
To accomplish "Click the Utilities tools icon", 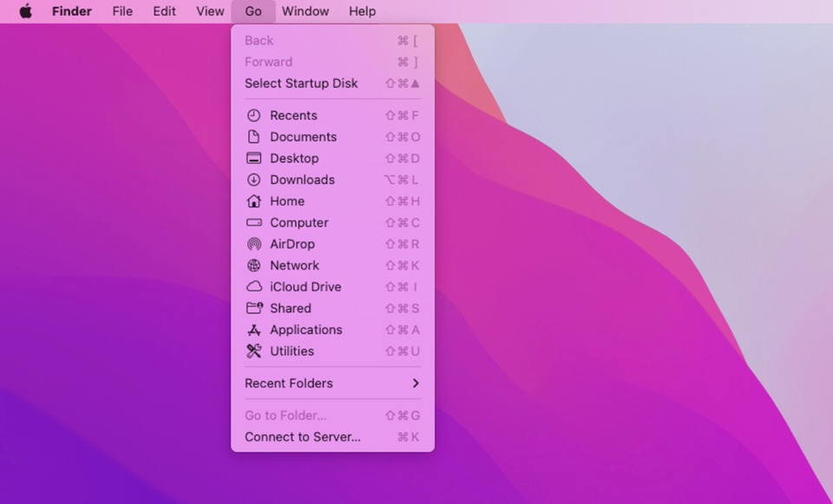I will pyautogui.click(x=254, y=351).
